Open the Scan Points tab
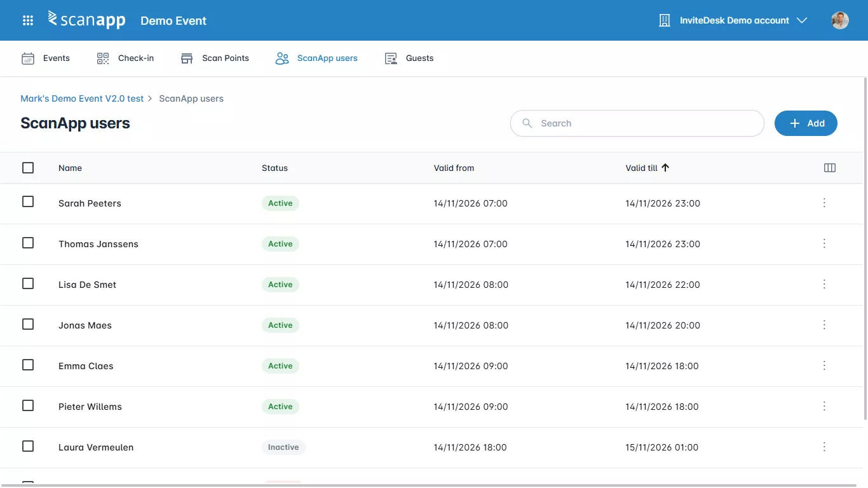Screen dimensions: 868x488 coord(215,58)
